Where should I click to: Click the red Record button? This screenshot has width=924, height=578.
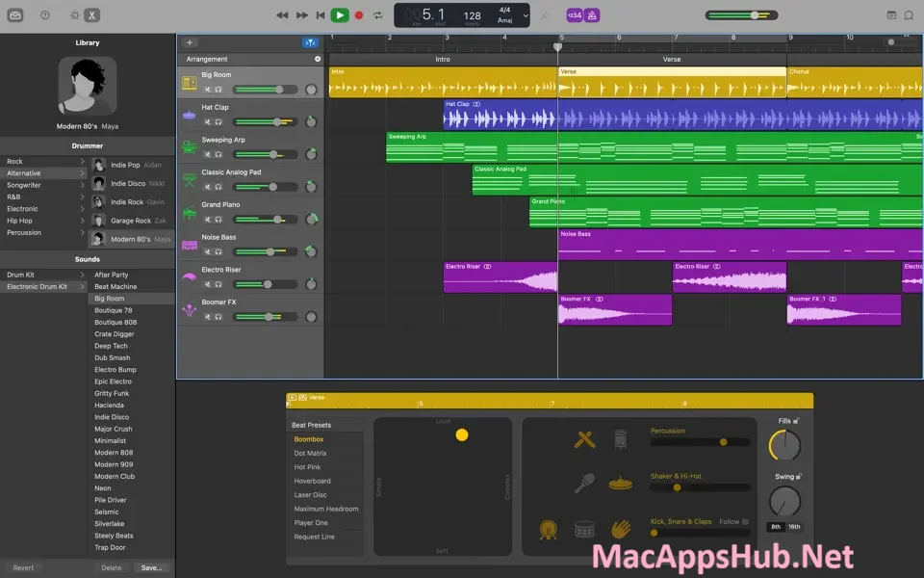(x=359, y=15)
